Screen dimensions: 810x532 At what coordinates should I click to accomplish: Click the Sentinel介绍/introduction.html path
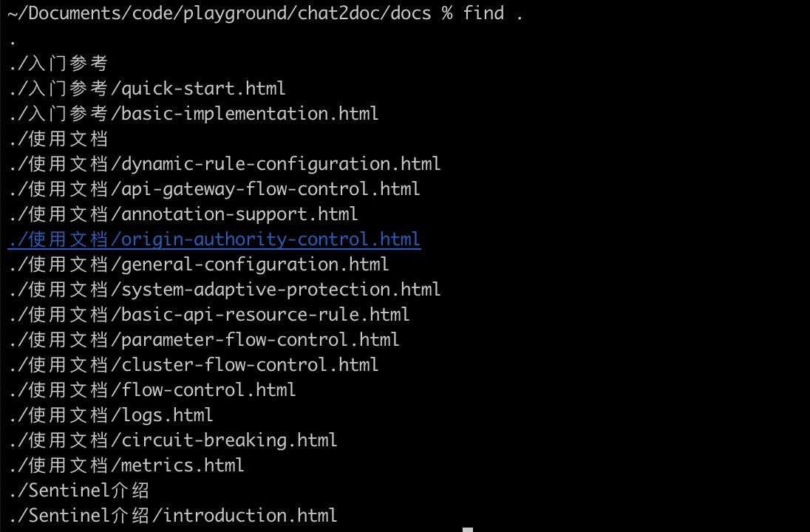(174, 516)
